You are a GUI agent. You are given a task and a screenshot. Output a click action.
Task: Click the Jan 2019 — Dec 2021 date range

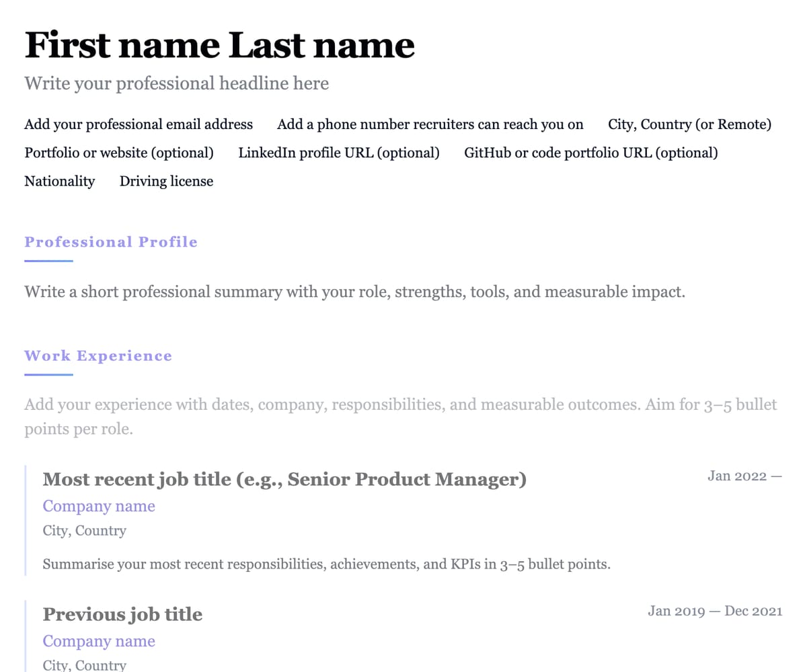715,611
